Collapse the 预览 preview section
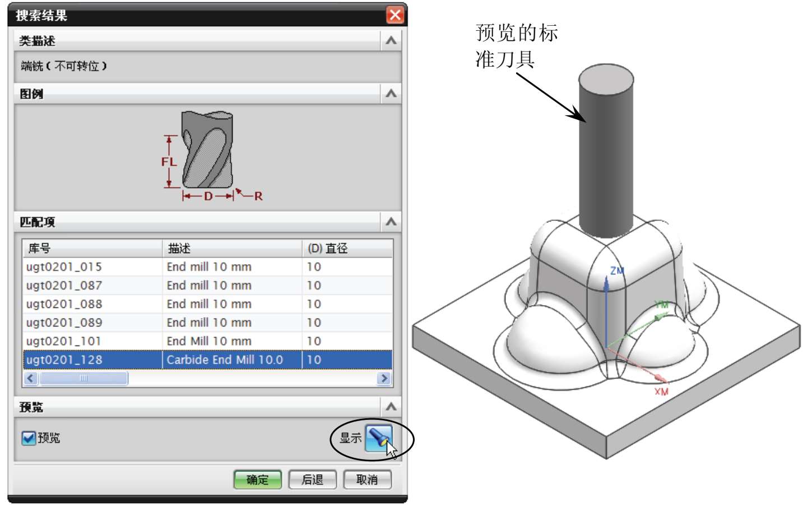 coord(391,407)
